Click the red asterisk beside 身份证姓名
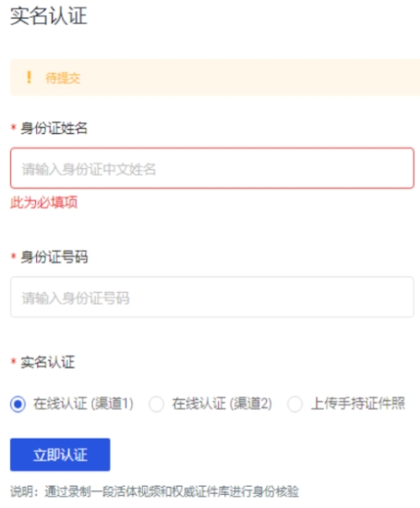This screenshot has width=420, height=508. pos(13,127)
